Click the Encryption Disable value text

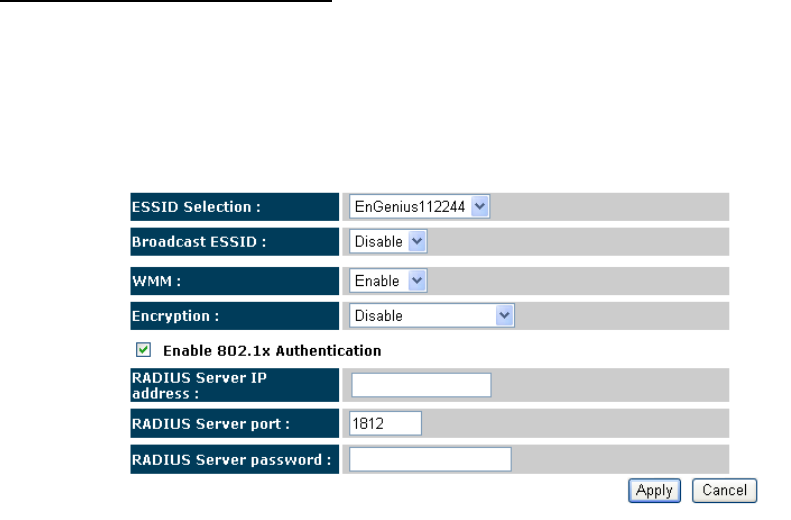click(378, 316)
